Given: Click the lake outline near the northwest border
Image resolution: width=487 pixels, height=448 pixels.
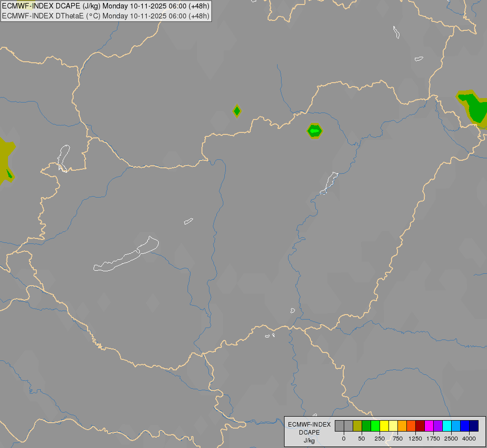Looking at the screenshot, I should pos(63,158).
